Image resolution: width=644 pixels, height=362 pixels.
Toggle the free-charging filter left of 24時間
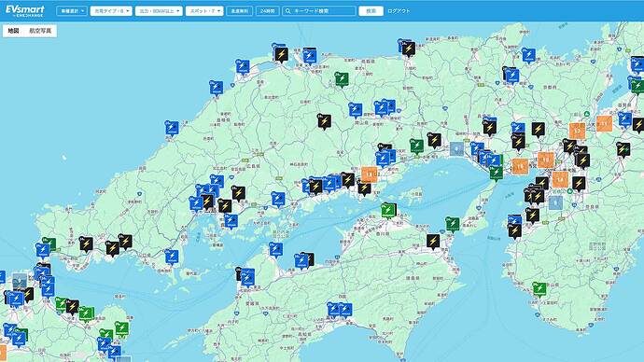[x=240, y=11]
